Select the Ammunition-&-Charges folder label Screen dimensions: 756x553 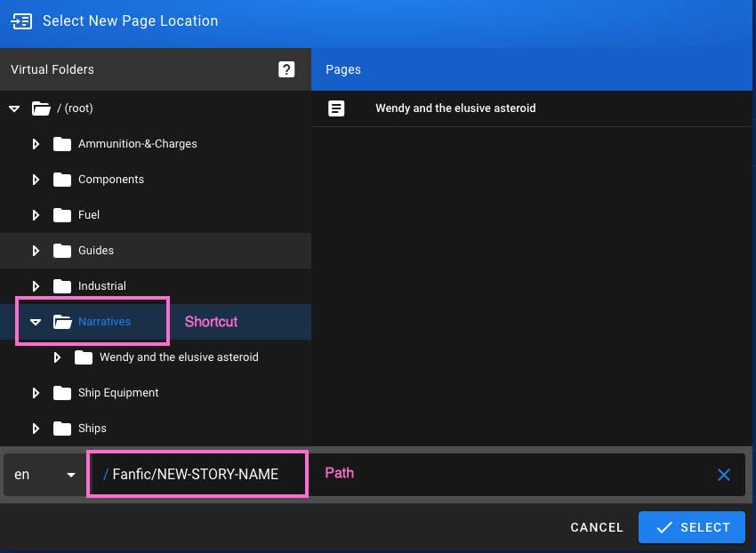tap(137, 144)
